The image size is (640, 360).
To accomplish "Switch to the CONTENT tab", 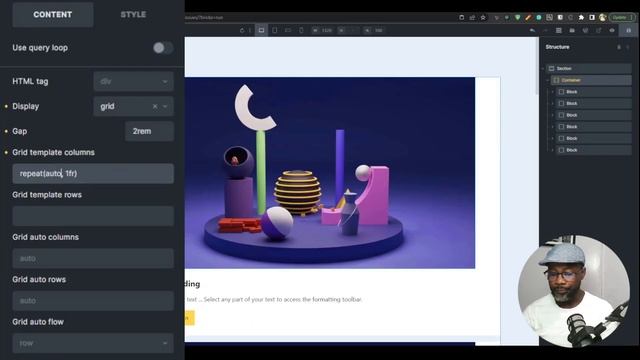I will click(x=53, y=15).
